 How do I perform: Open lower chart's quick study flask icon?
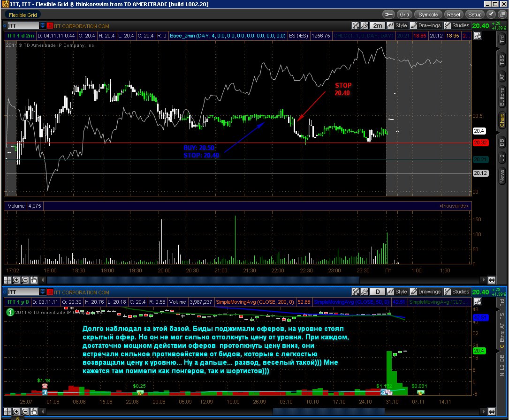356,292
